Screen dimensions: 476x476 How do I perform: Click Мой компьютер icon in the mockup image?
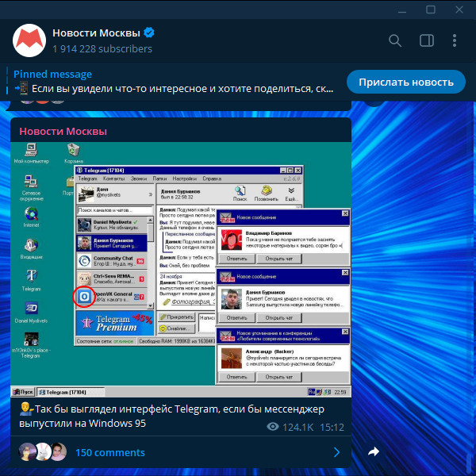coord(31,153)
